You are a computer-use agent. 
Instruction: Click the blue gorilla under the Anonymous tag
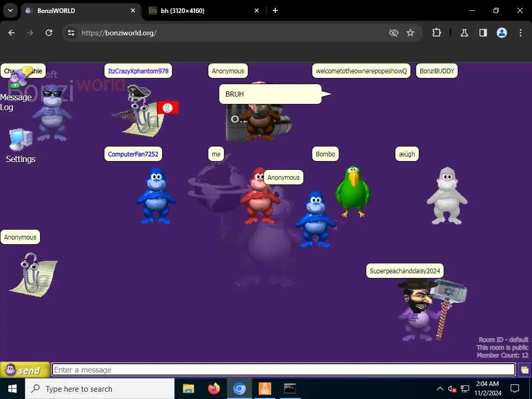tap(315, 220)
